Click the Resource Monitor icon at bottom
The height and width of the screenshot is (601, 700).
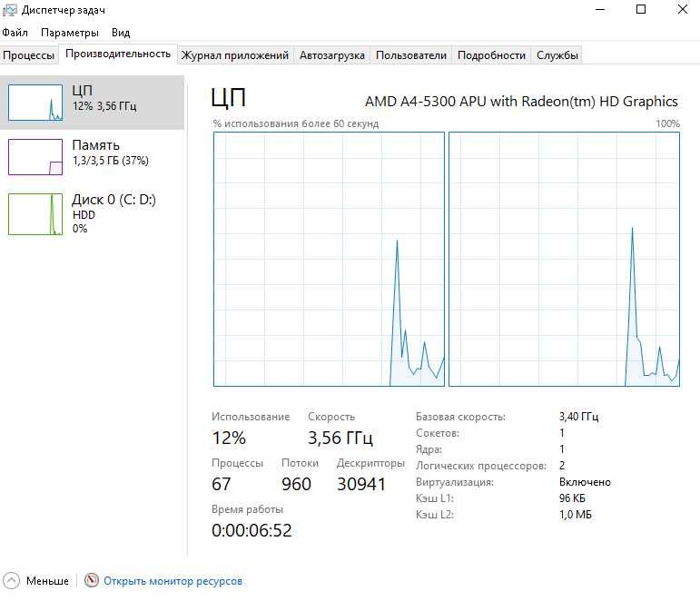[x=92, y=580]
